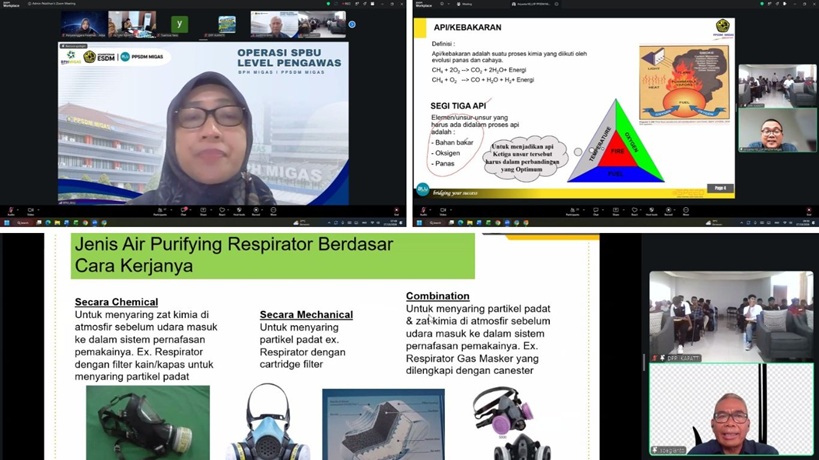Expand Participants arrow in left Zoom window
Viewport: 819px width, 460px height.
[171, 209]
